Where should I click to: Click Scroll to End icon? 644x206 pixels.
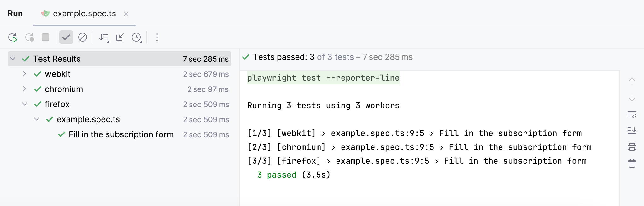coord(632,130)
